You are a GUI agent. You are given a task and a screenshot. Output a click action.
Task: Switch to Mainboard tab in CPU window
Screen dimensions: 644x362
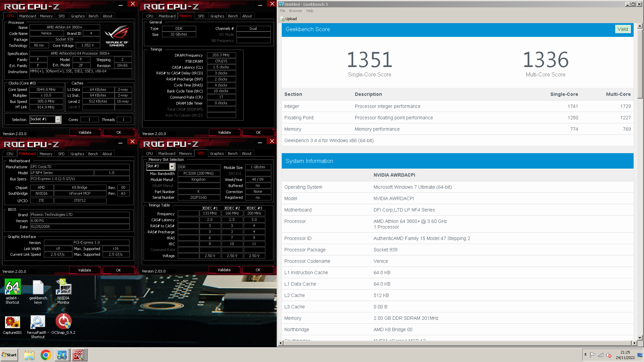[x=28, y=16]
